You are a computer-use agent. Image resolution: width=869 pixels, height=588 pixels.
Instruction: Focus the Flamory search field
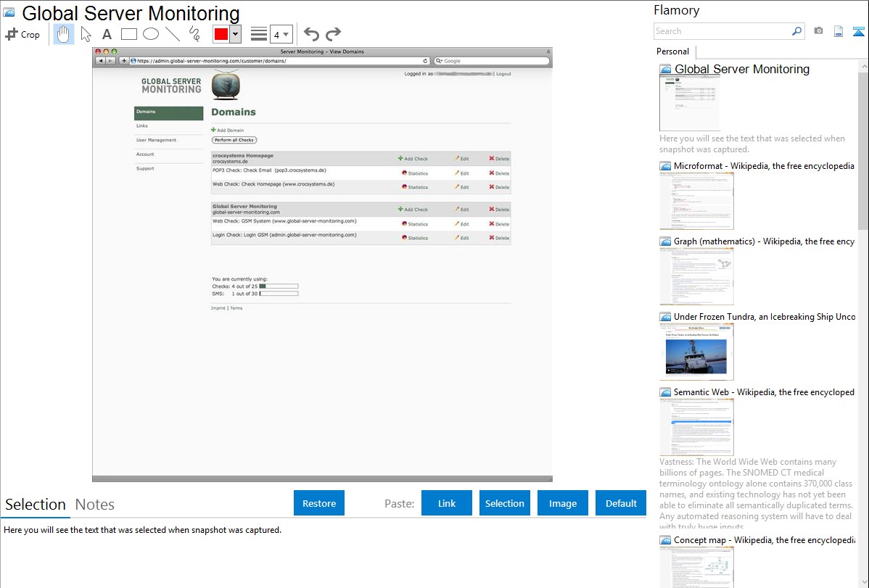click(x=722, y=31)
